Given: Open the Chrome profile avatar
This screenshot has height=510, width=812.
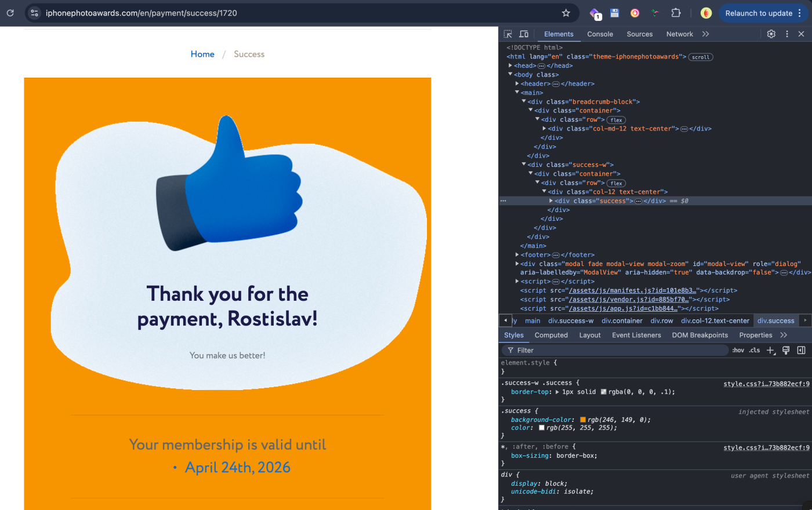Looking at the screenshot, I should tap(706, 13).
